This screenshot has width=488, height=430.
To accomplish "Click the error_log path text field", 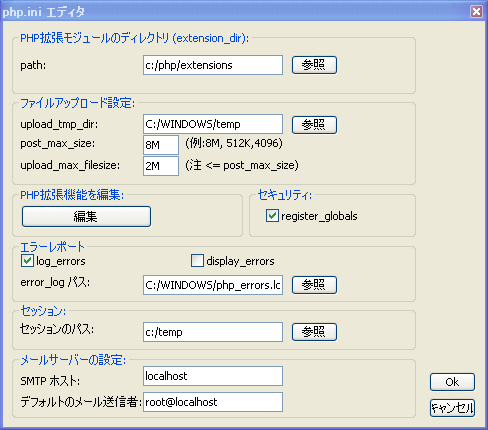I will pyautogui.click(x=213, y=285).
